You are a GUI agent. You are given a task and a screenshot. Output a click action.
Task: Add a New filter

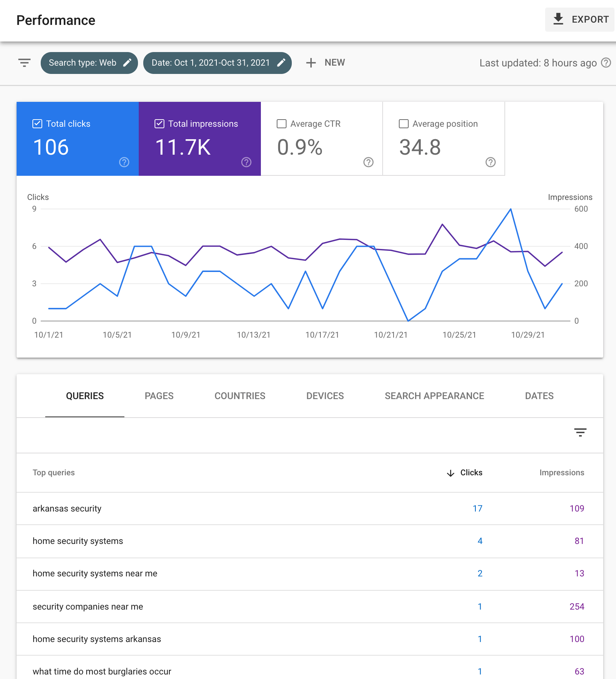[325, 63]
